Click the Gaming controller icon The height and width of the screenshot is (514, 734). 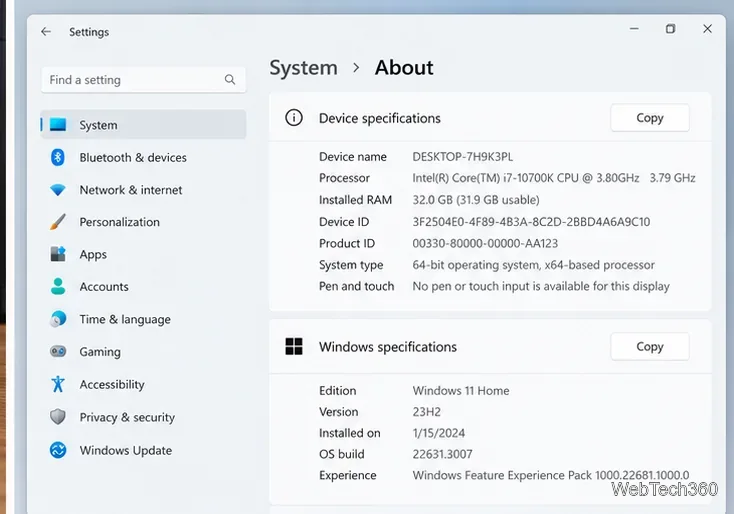pyautogui.click(x=58, y=351)
